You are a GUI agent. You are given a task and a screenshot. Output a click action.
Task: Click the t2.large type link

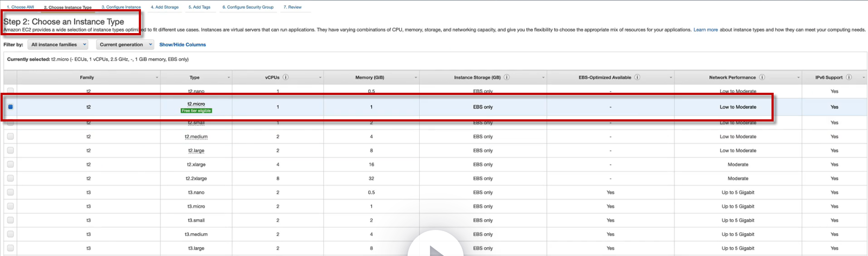pyautogui.click(x=196, y=151)
